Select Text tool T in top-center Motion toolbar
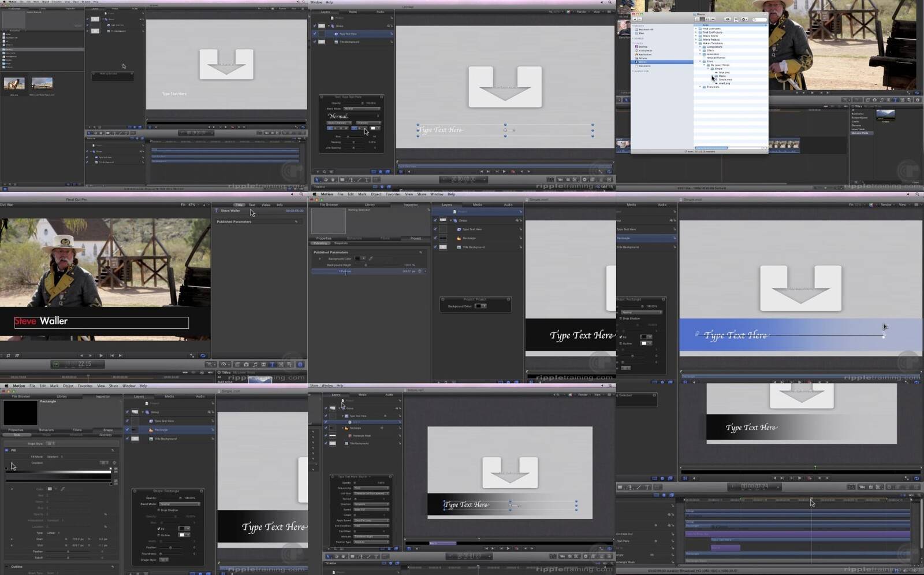Viewport: 924px width, 575px height. 367,180
